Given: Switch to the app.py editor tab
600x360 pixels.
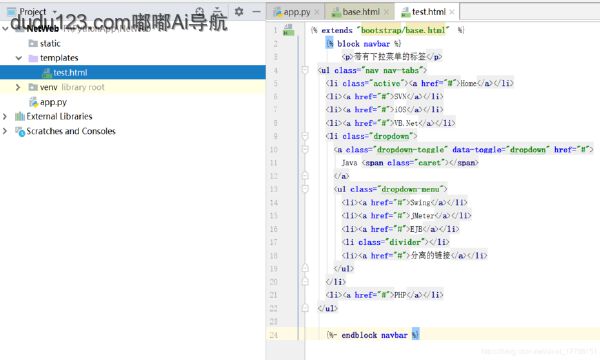Looking at the screenshot, I should coord(292,12).
